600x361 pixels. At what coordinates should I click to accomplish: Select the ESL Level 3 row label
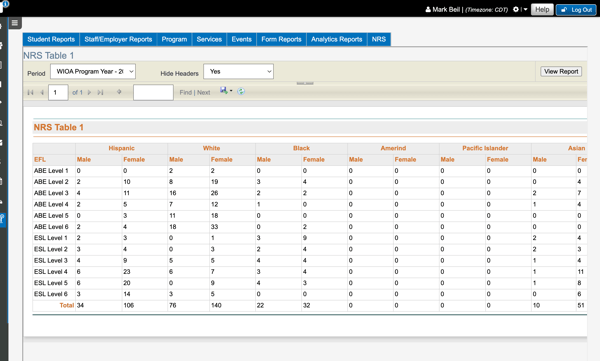(51, 260)
